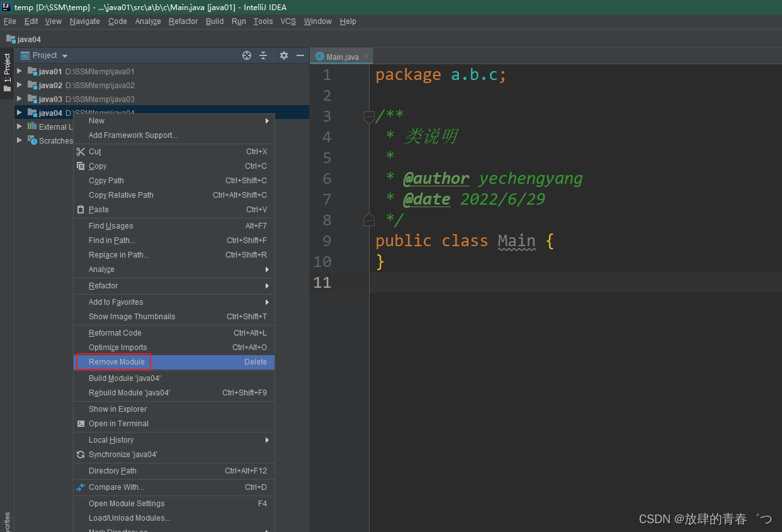Image resolution: width=782 pixels, height=532 pixels.
Task: Select Directory Path entry
Action: [174, 471]
